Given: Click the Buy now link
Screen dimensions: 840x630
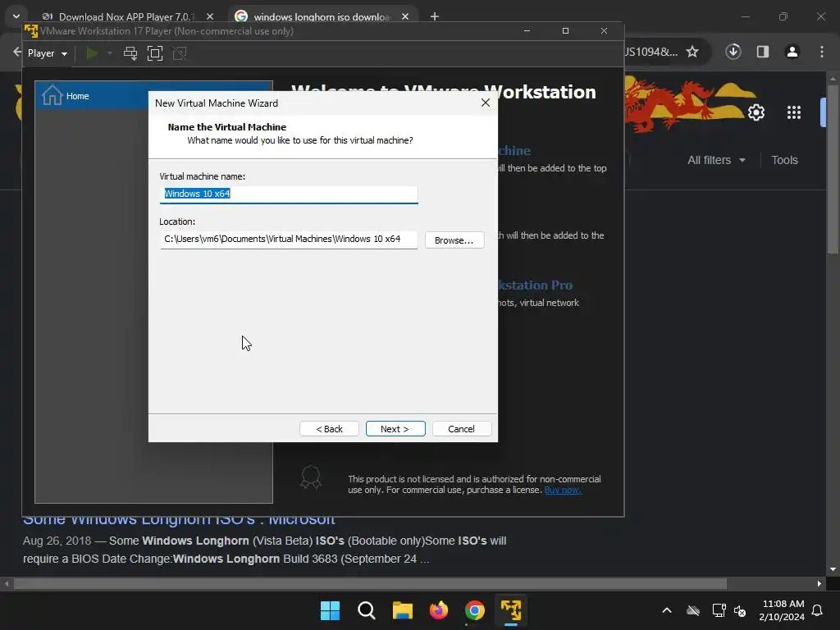Looking at the screenshot, I should (x=563, y=490).
